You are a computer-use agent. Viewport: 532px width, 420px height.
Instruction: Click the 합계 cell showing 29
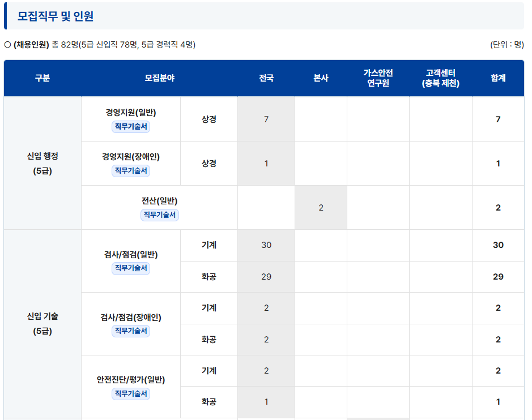tap(498, 277)
